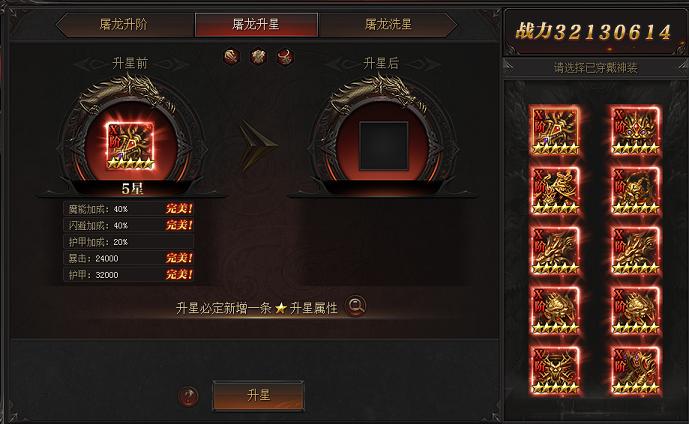Image resolution: width=689 pixels, height=424 pixels.
Task: Choose the bottom row right equipment item
Action: [x=635, y=370]
